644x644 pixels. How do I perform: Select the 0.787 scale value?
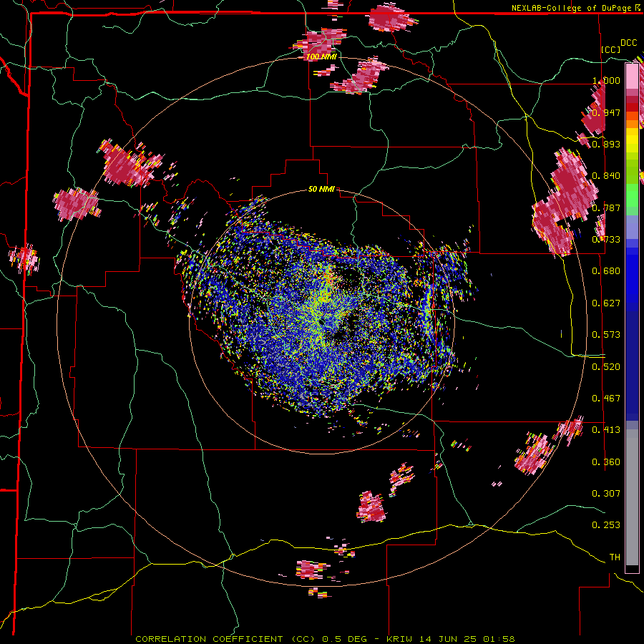point(606,208)
